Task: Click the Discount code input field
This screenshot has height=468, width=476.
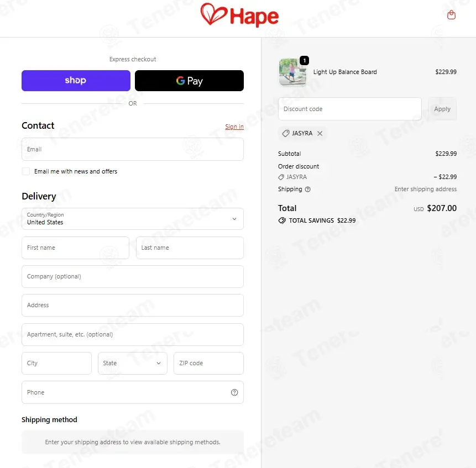Action: (350, 109)
